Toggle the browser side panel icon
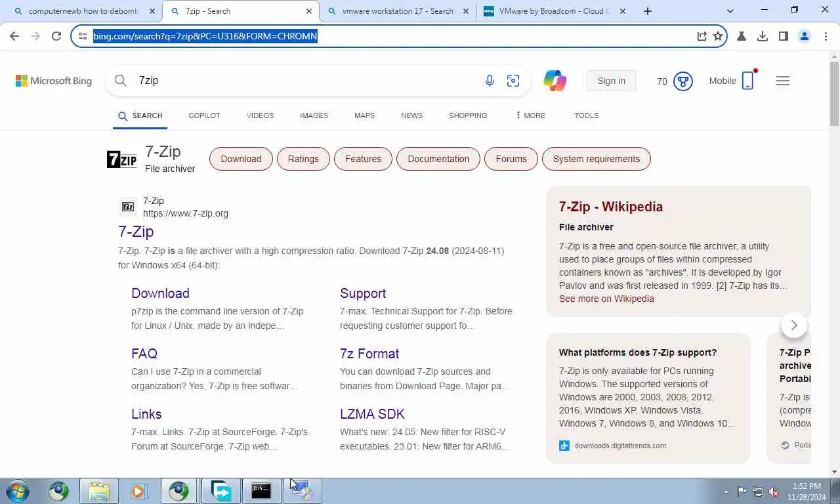 783,36
